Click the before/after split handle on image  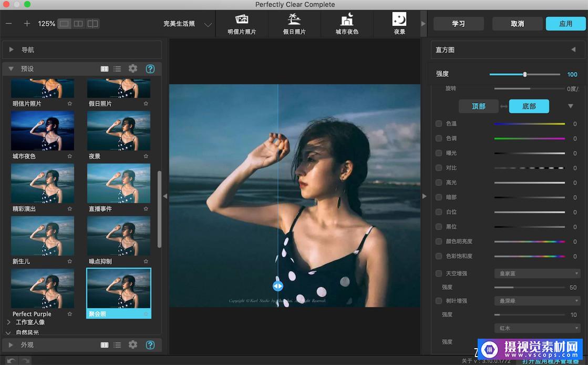278,286
